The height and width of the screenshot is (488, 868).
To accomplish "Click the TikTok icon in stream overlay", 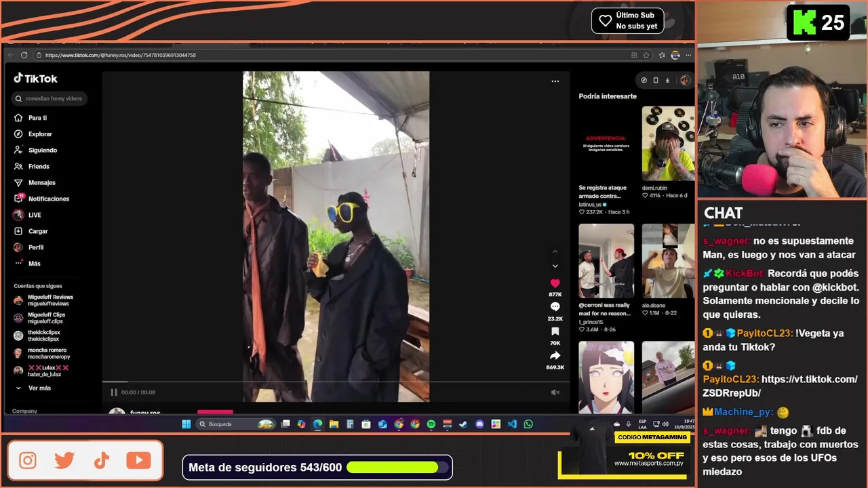I will point(102,461).
